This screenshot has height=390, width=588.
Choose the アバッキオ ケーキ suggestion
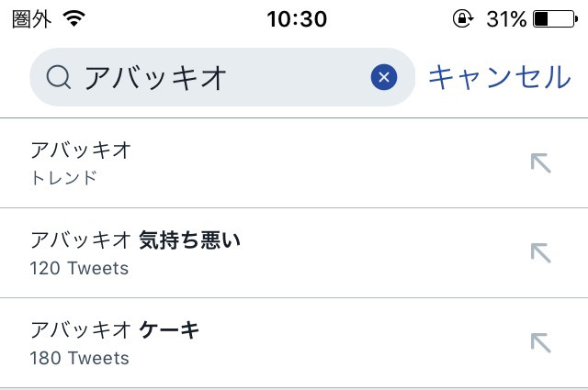(294, 343)
